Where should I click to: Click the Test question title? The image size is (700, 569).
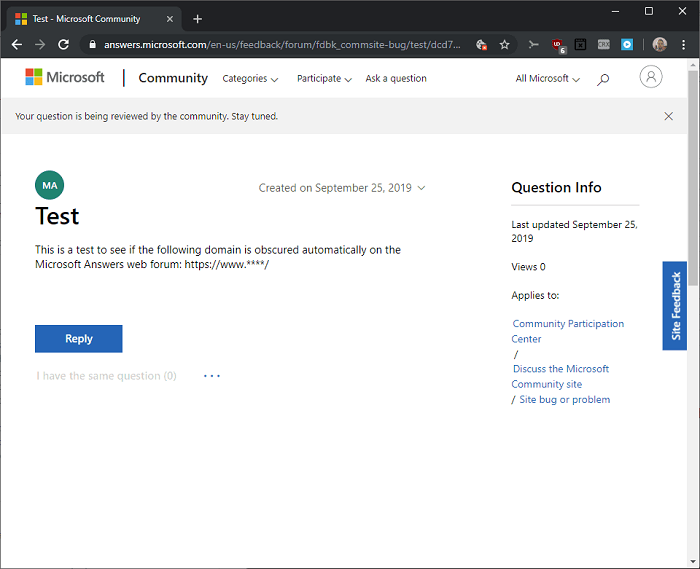(x=57, y=216)
